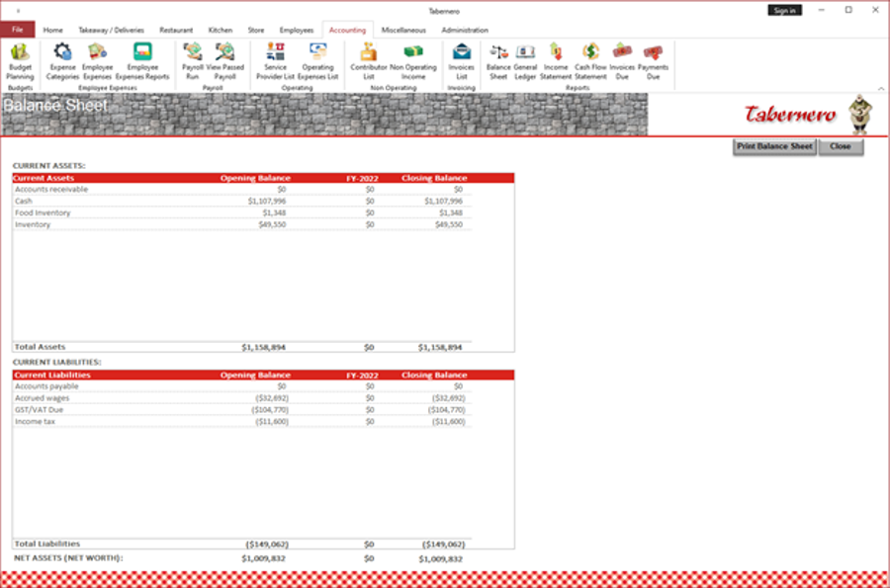Viewport: 890px width, 588px height.
Task: Open Payments Due report
Action: click(653, 61)
